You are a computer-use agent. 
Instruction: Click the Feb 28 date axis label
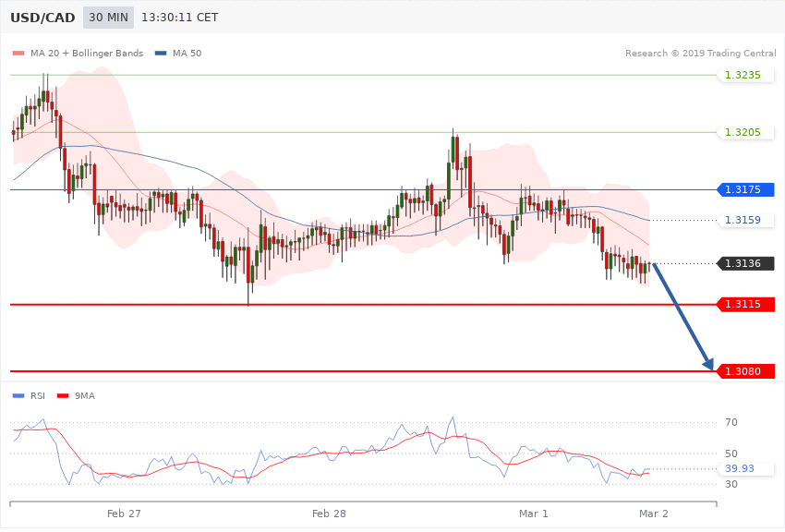[329, 514]
